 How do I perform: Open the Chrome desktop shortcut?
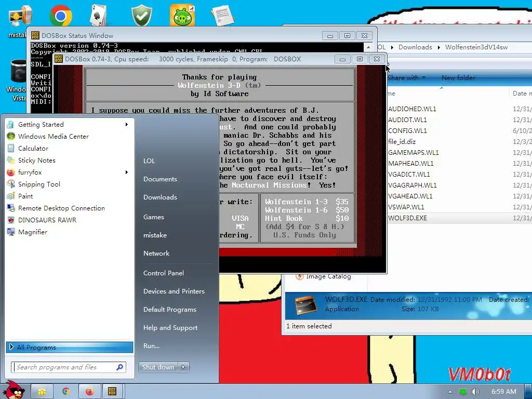pyautogui.click(x=60, y=15)
